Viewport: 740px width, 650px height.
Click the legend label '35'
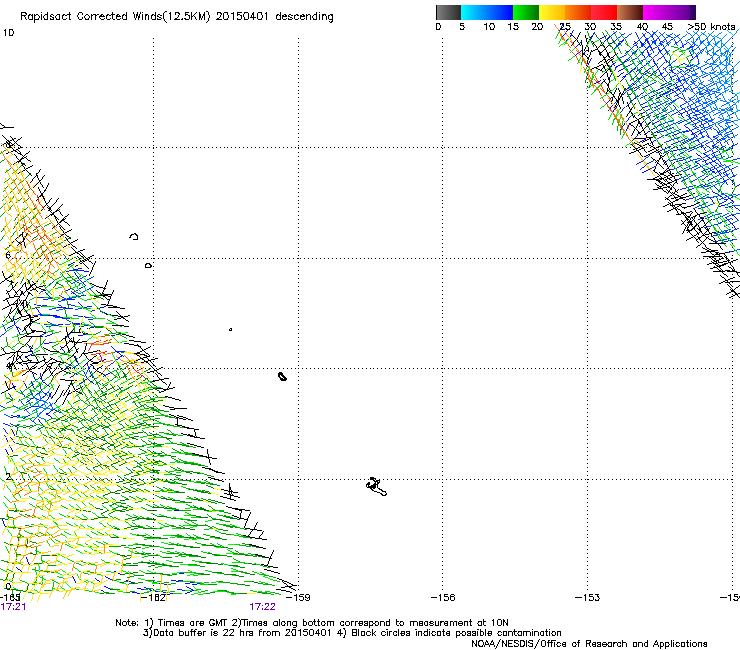(616, 27)
